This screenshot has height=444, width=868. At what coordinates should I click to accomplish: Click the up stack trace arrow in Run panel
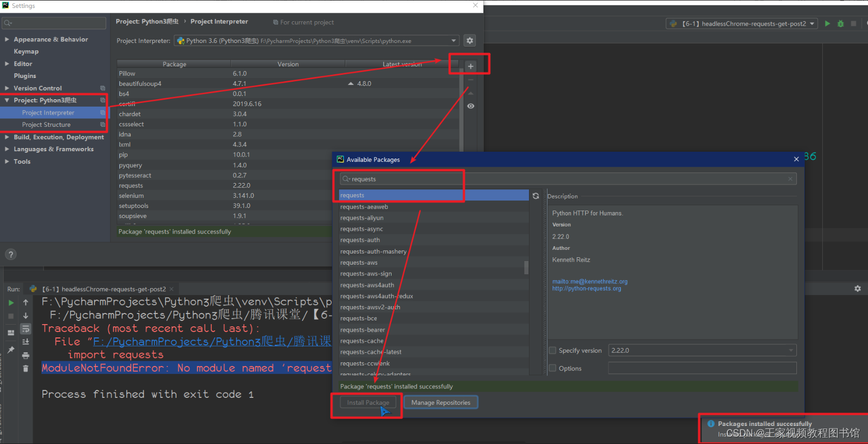tap(25, 302)
